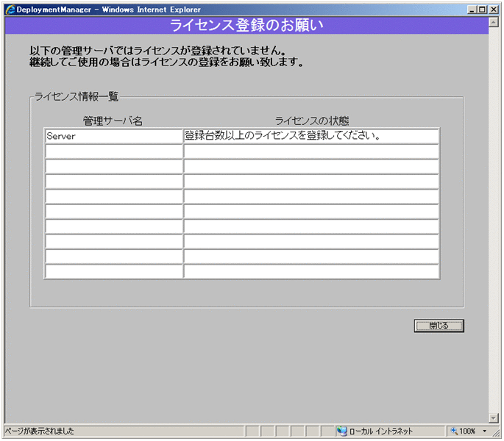Click the scrollbar up arrow

[x=493, y=22]
